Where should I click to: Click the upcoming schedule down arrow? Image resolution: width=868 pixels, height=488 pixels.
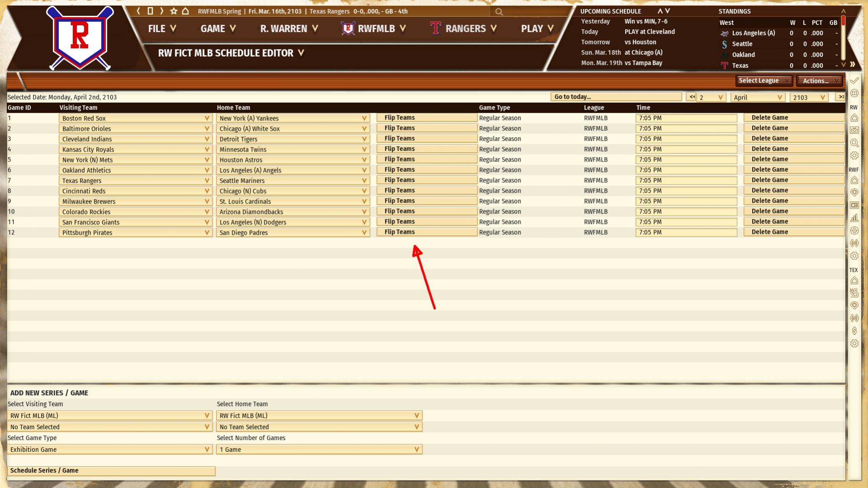click(x=668, y=11)
